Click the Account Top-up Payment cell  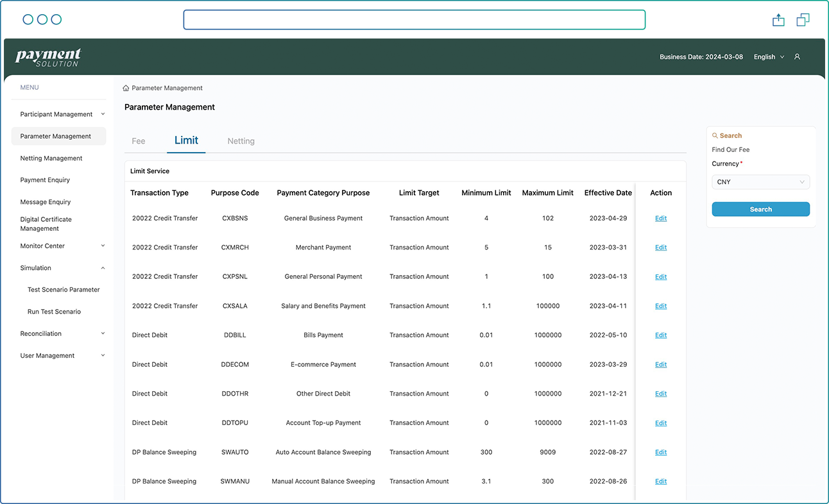click(323, 423)
